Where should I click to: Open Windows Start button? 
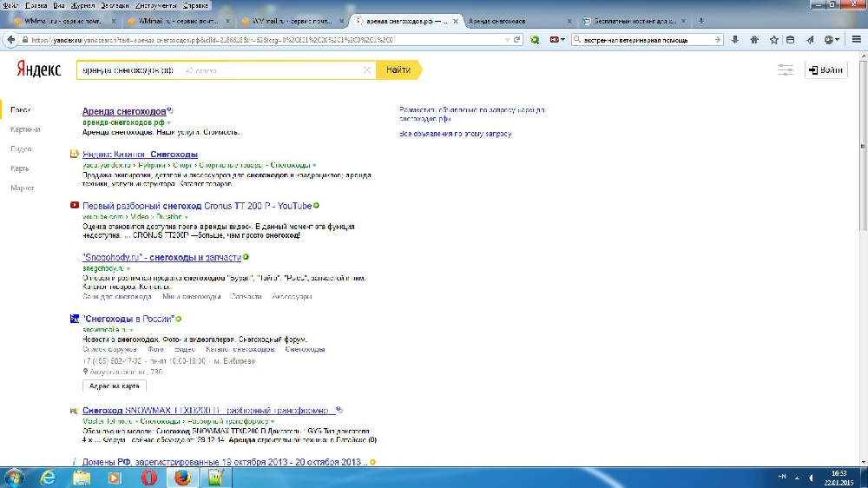click(14, 478)
